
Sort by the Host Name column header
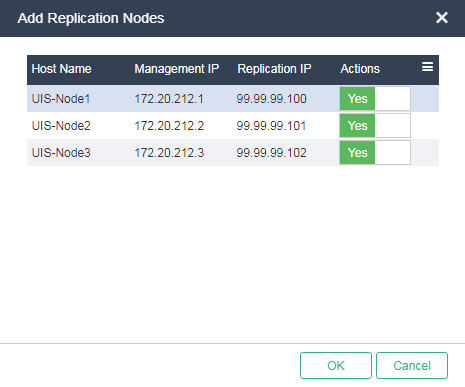click(x=61, y=69)
